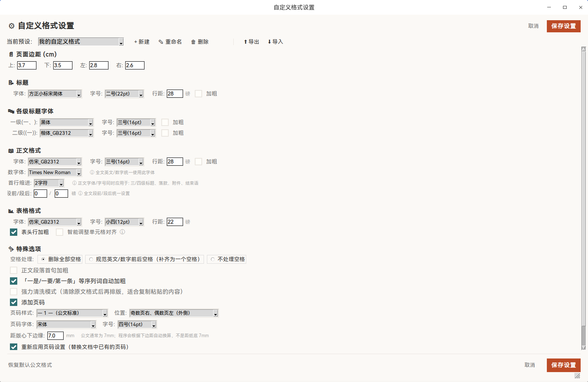Enable 加粗 checkbox in 标题 section
Screen dimensions: 588x382
point(198,94)
